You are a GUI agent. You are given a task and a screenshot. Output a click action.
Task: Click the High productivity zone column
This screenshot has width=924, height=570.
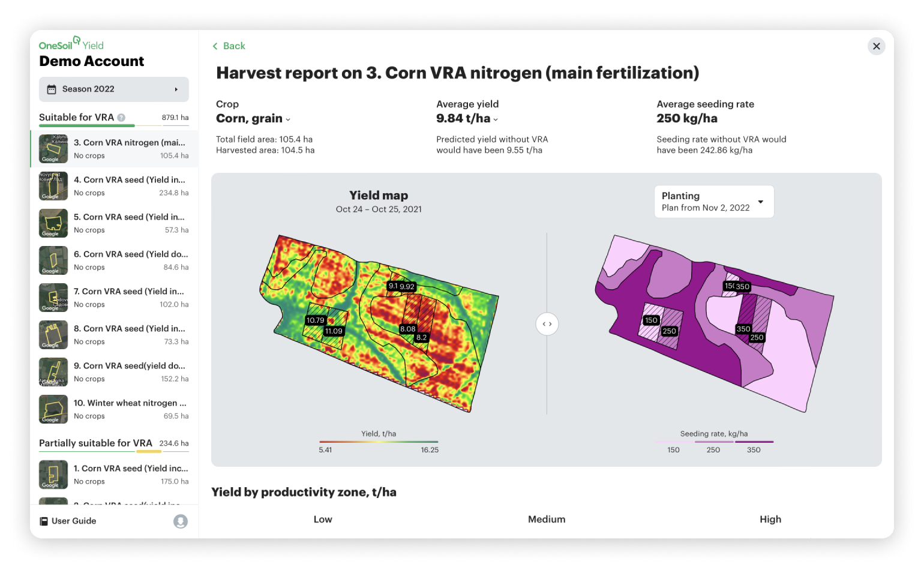[770, 520]
